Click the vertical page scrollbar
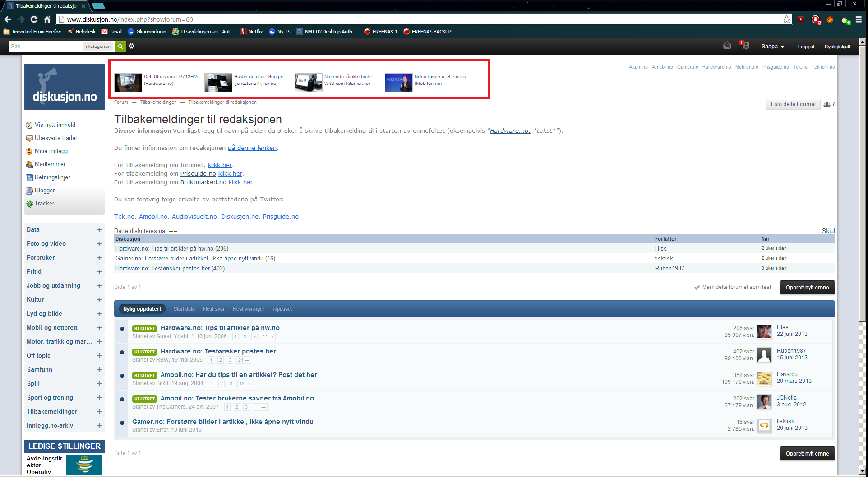The image size is (868, 479). point(862,184)
